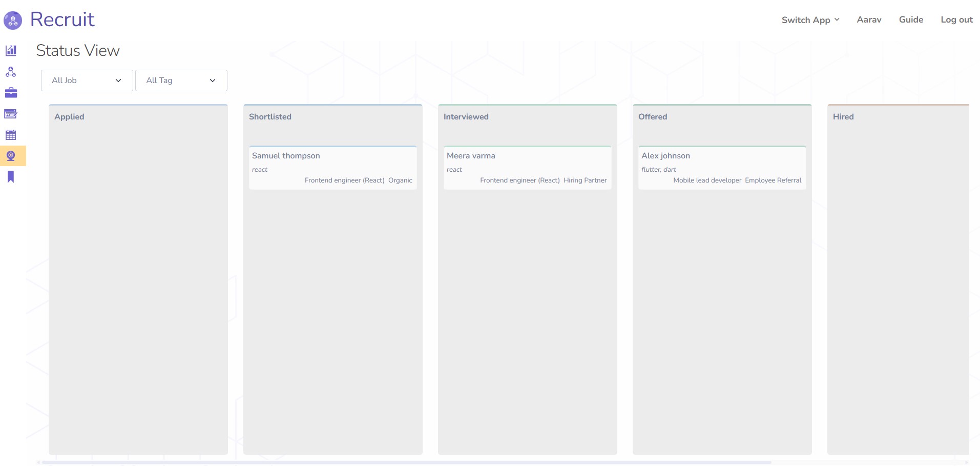The height and width of the screenshot is (466, 980).
Task: Open the people network sidebar icon
Action: point(11,72)
